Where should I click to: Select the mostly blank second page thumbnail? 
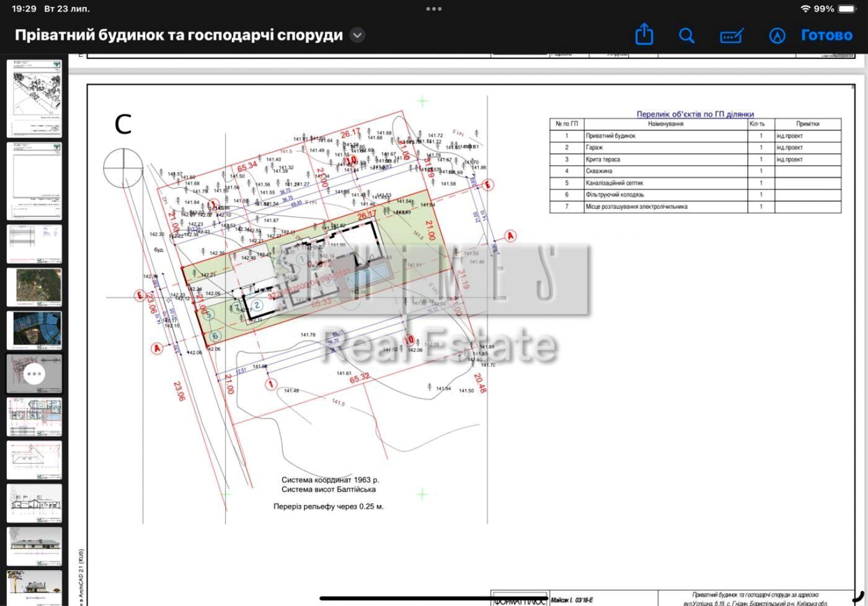[34, 180]
